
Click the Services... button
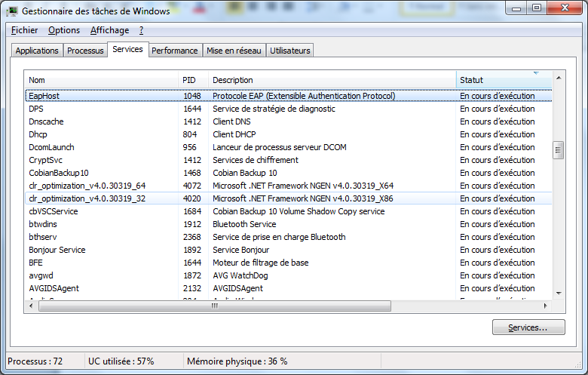[528, 327]
